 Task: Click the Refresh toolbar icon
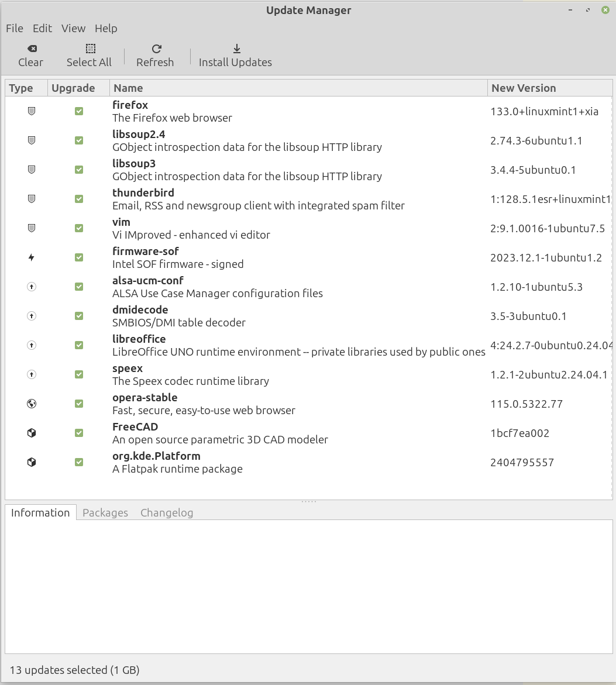tap(156, 49)
